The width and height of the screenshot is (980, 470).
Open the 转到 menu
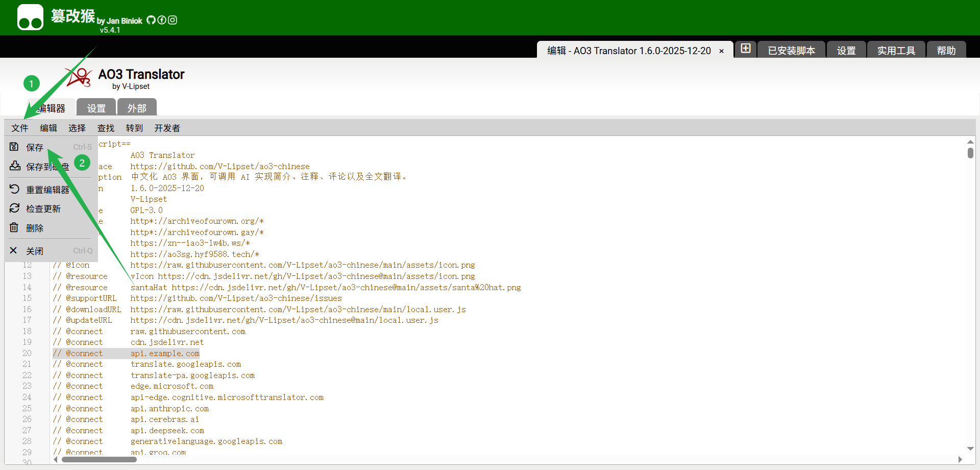(134, 128)
